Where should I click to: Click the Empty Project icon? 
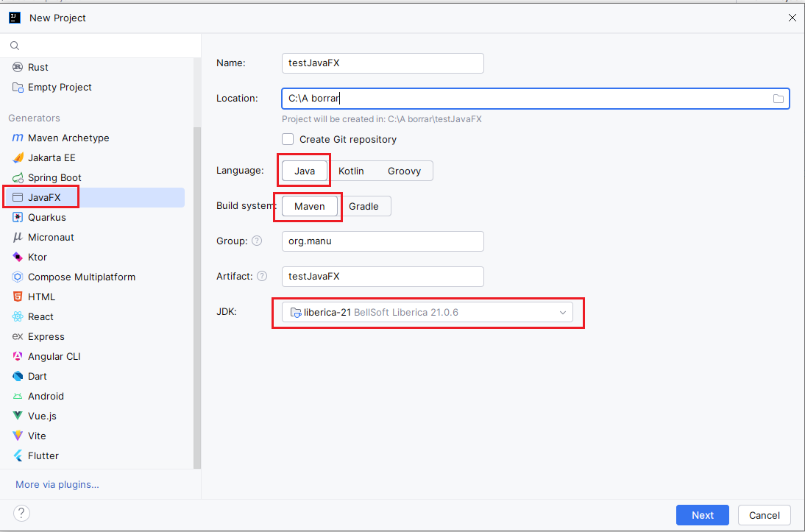tap(18, 88)
